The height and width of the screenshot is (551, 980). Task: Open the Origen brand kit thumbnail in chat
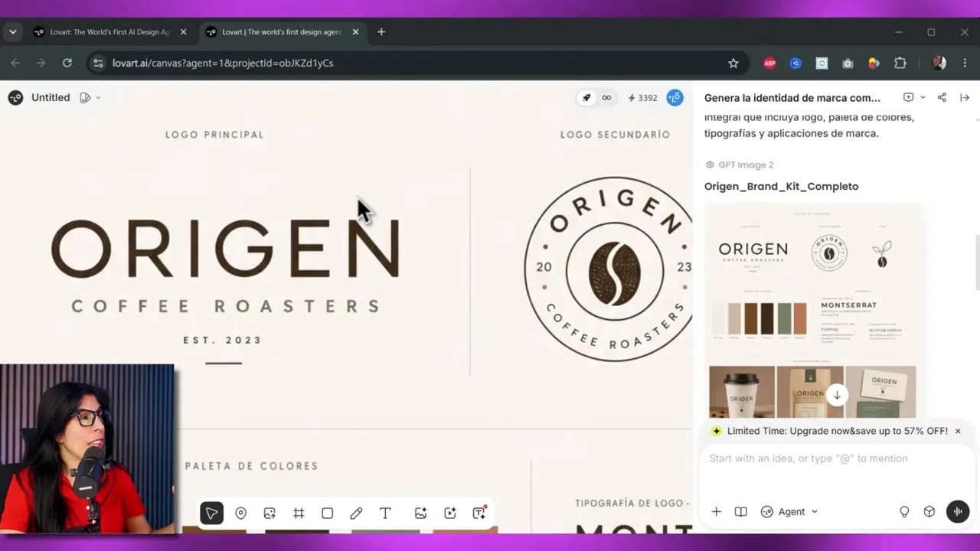click(812, 310)
